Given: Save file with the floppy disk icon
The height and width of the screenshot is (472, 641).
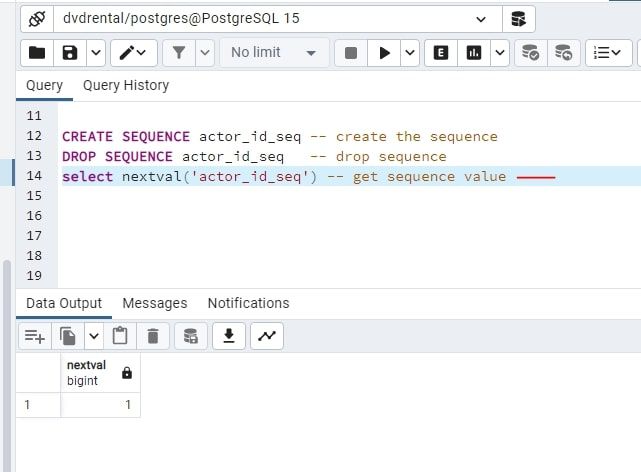Looking at the screenshot, I should tap(70, 53).
